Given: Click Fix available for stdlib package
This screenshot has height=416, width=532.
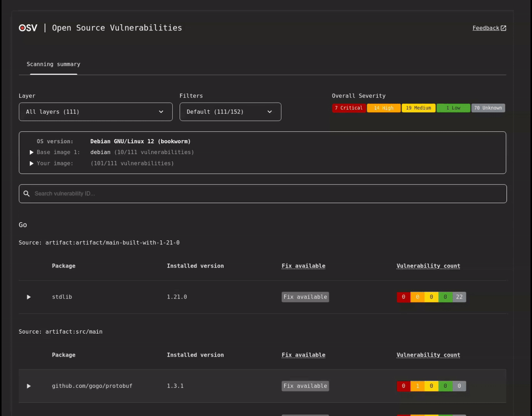Looking at the screenshot, I should 305,296.
